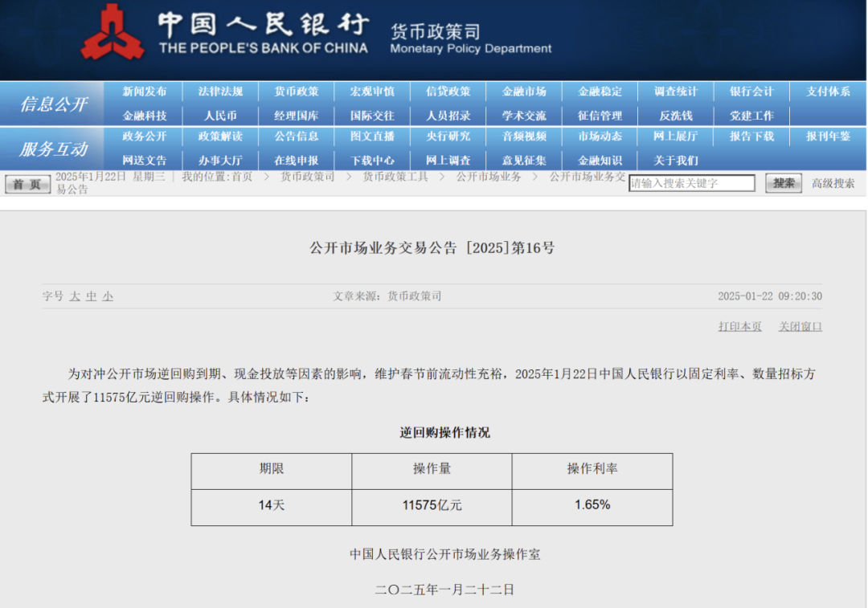Click the 关闭窗口 link

(800, 326)
